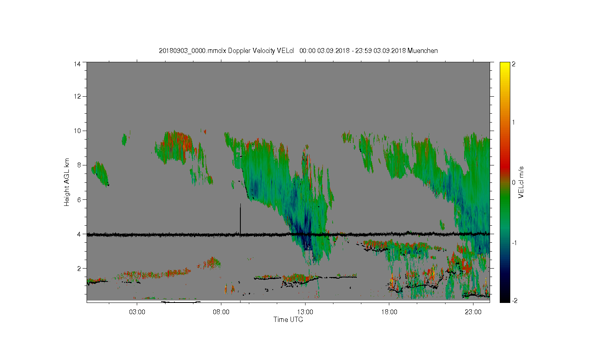Image resolution: width=607 pixels, height=364 pixels.
Task: Click the 03:00 time tick label
Action: click(137, 312)
